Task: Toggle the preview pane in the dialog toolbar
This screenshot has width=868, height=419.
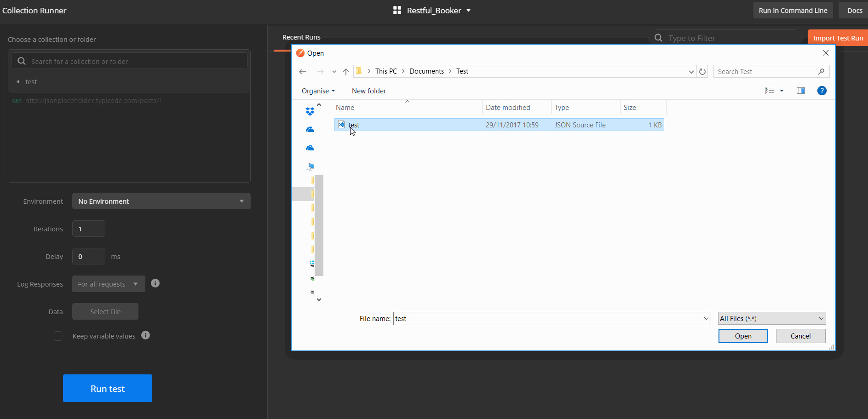Action: (x=801, y=90)
